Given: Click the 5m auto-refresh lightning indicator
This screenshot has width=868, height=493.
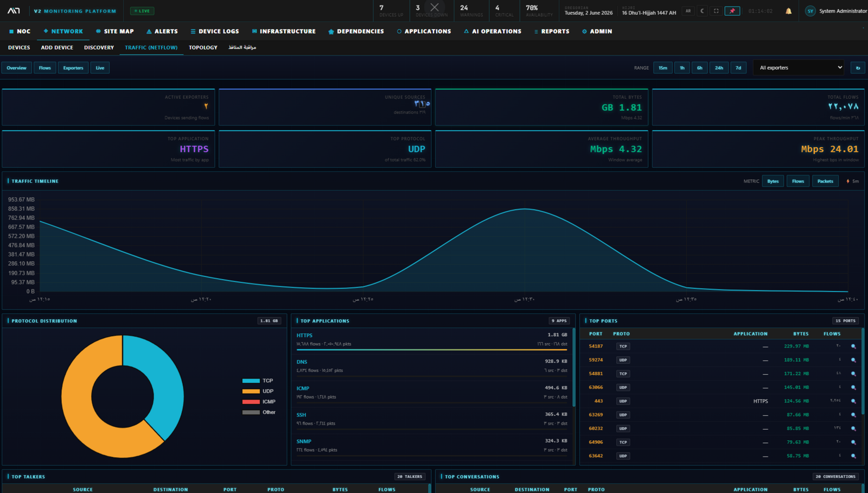Looking at the screenshot, I should [x=852, y=181].
